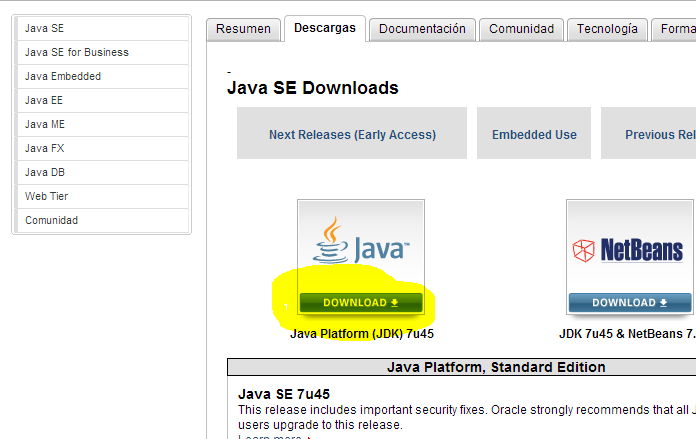Click the blue NetBeans Download button
Image resolution: width=696 pixels, height=439 pixels.
tap(630, 303)
